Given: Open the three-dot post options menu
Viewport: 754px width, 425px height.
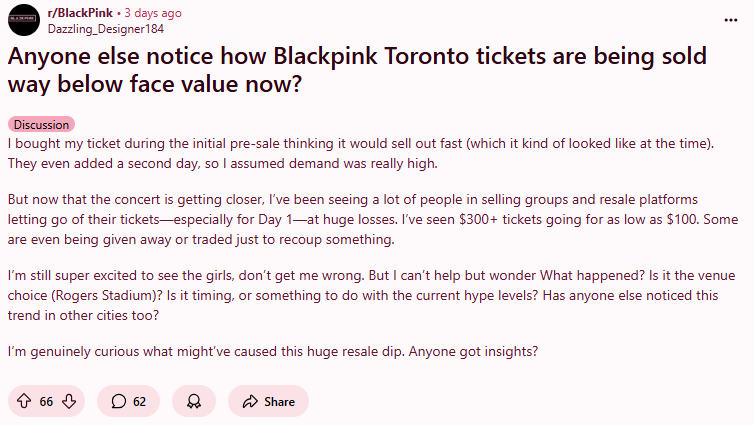Looking at the screenshot, I should pos(730,20).
